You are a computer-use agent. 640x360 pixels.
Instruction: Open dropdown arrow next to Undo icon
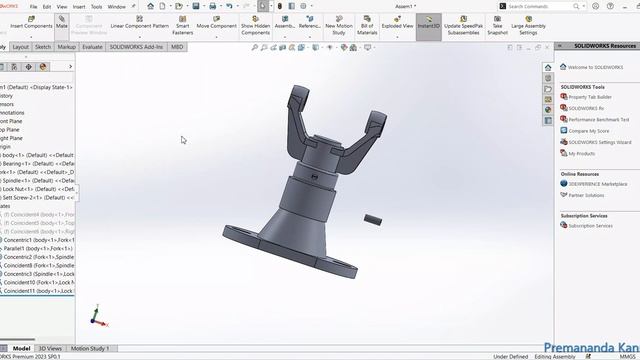point(238,6)
